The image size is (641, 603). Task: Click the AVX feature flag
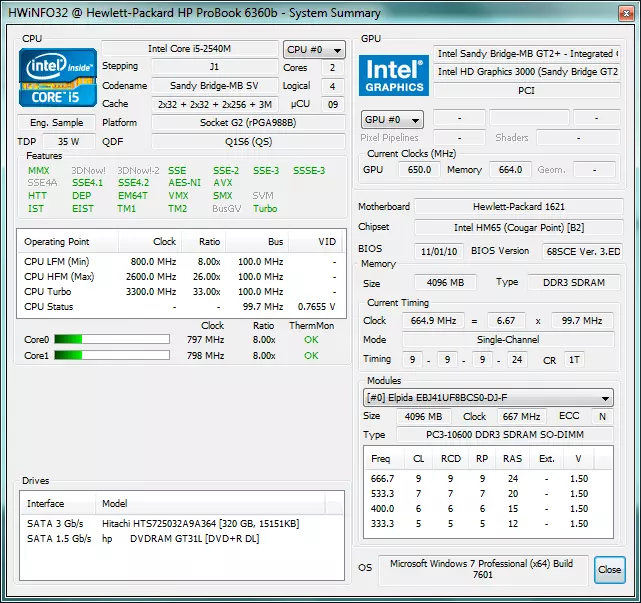[x=223, y=183]
